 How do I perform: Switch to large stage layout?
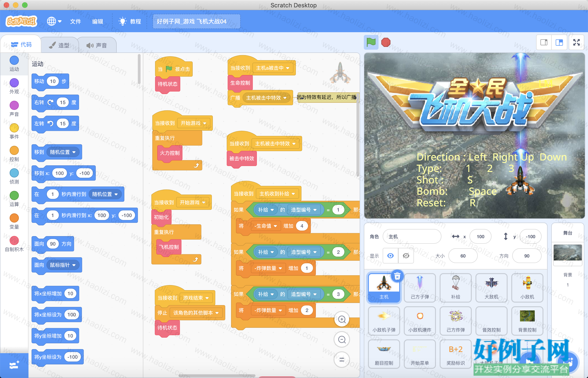[559, 43]
